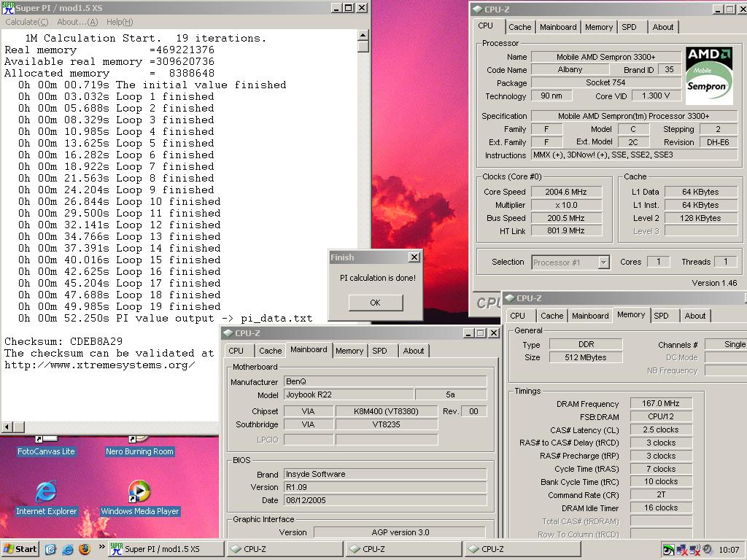Switch to Mainboard tab in the processor CPU-Z window
747x560 pixels.
[x=558, y=27]
